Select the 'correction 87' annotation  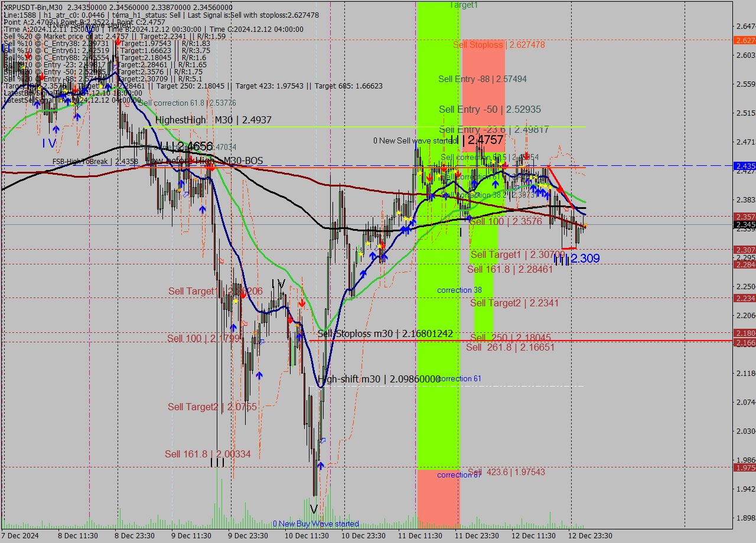(460, 475)
